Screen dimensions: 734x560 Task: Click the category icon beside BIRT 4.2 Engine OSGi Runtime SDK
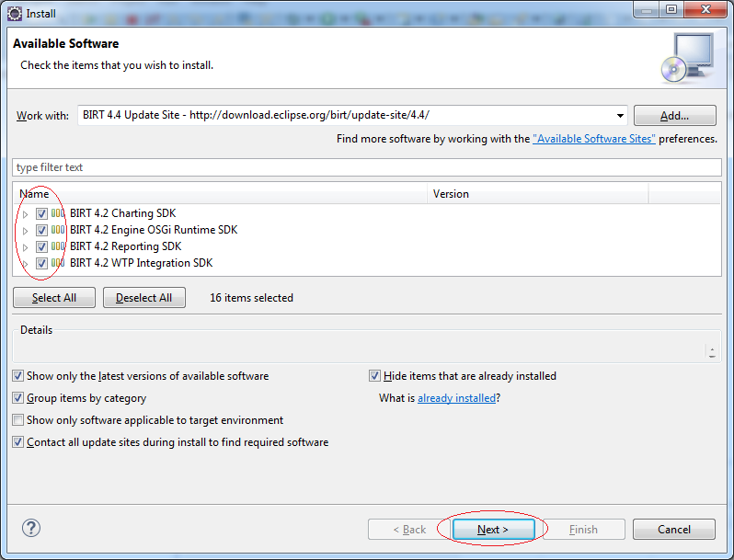(x=58, y=230)
